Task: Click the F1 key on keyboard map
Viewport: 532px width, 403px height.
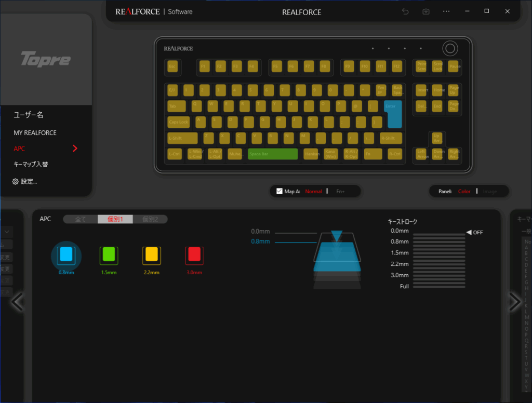Action: tap(204, 66)
